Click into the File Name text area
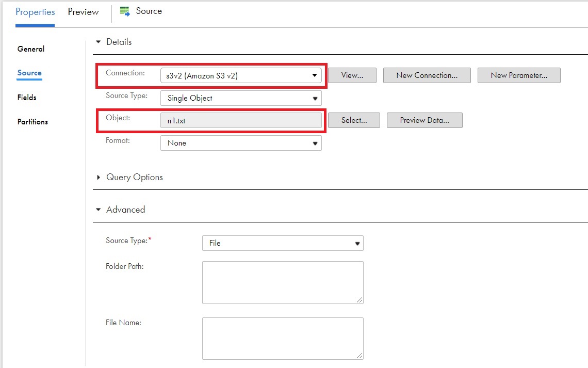The width and height of the screenshot is (588, 368). tap(283, 339)
